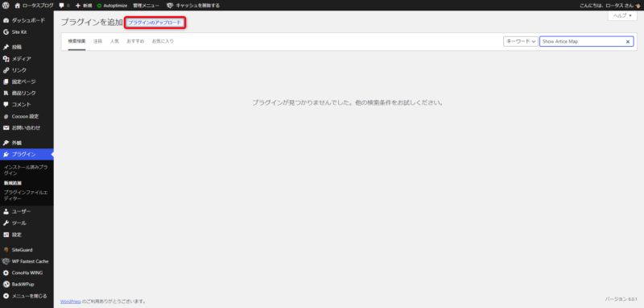Click the comments bubble icon in admin bar
Screen dimensions: 644x308
[x=62, y=6]
